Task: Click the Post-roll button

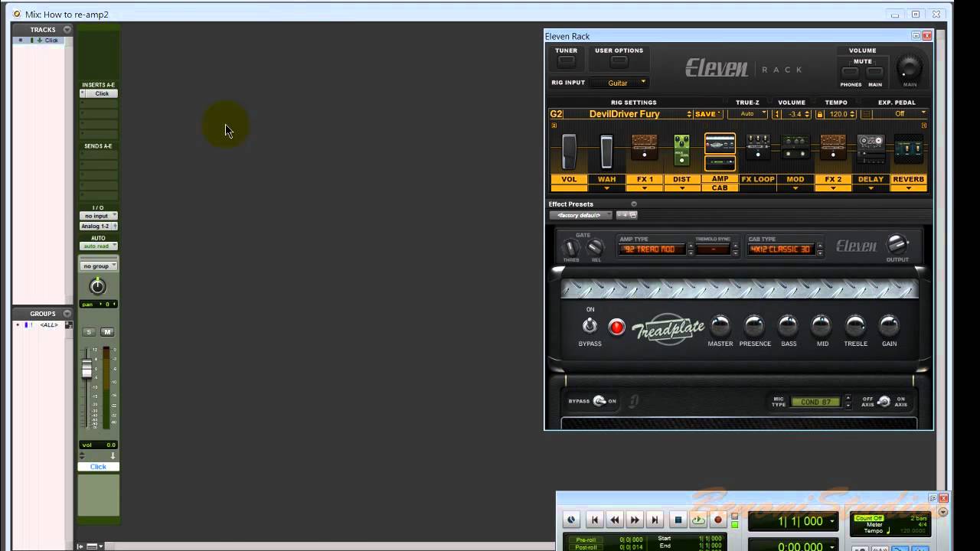Action: tap(585, 547)
